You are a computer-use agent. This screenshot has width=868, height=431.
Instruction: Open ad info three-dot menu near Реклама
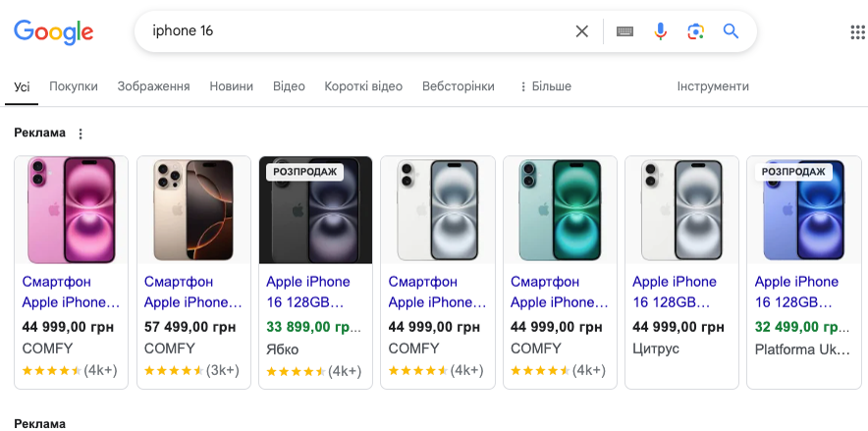[81, 134]
